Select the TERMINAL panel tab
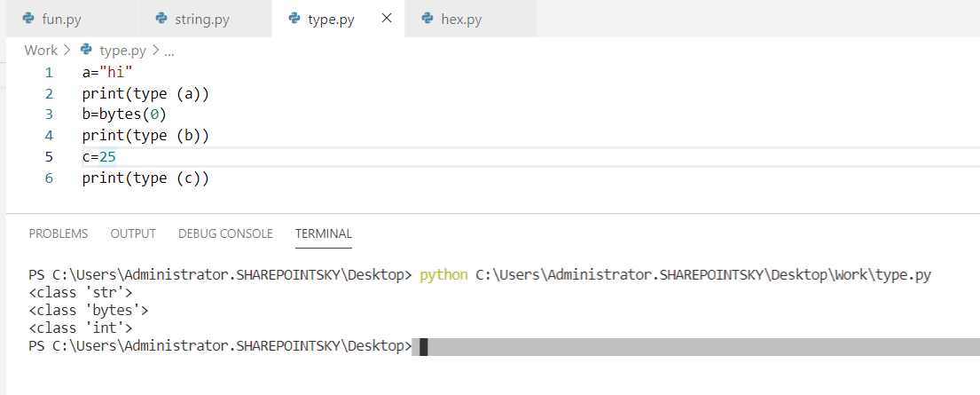This screenshot has width=980, height=395. tap(324, 233)
